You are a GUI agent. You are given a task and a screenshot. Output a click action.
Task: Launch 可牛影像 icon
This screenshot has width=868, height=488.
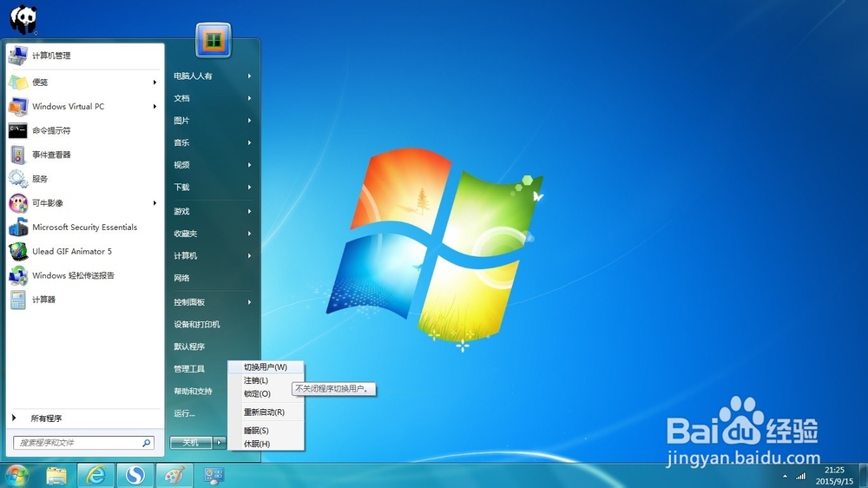click(17, 202)
